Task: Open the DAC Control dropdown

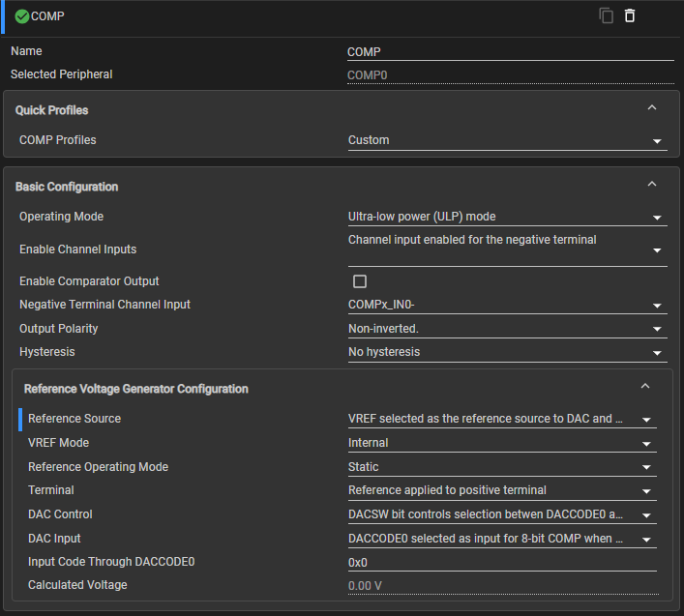Action: pos(502,514)
